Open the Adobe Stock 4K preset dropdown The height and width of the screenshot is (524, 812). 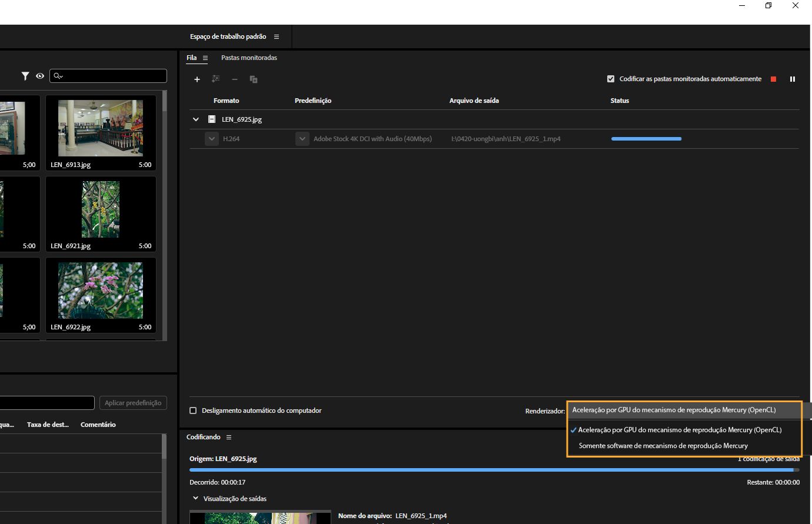pos(302,138)
